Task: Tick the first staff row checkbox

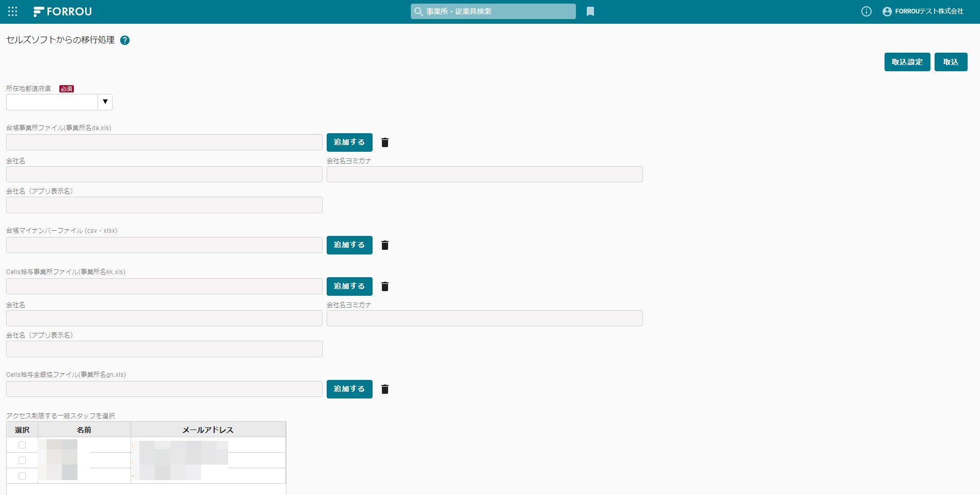Action: 22,445
